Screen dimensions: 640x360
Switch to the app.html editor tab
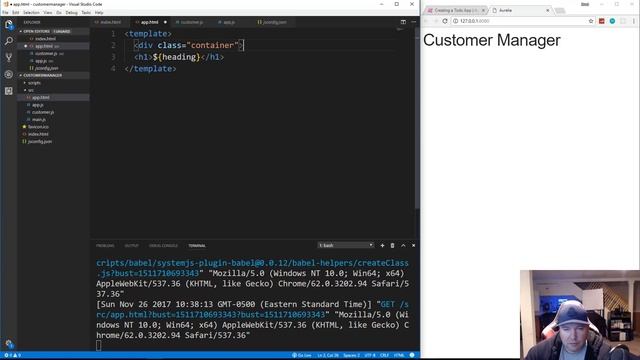(x=149, y=22)
